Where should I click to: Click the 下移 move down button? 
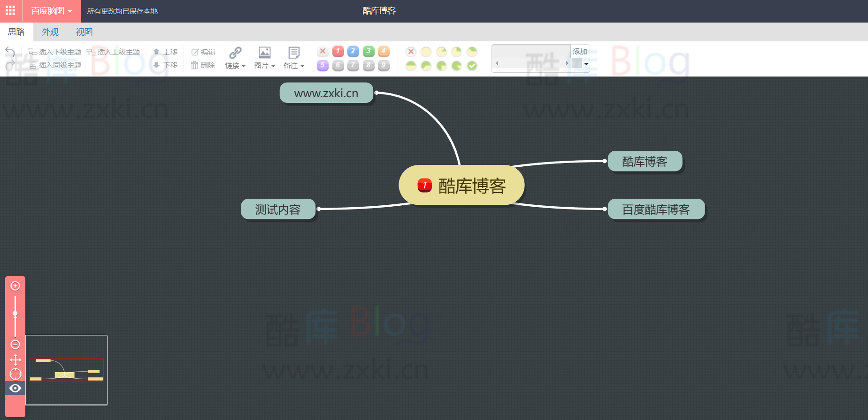(x=165, y=65)
